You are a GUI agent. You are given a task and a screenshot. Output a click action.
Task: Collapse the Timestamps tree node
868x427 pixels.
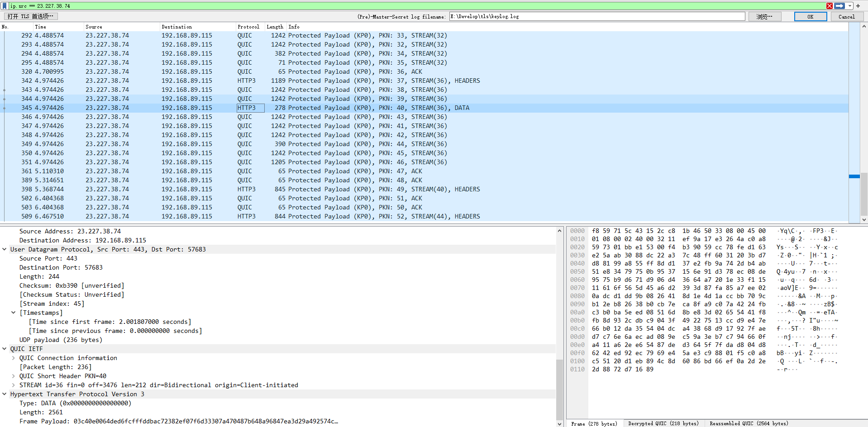pos(14,313)
